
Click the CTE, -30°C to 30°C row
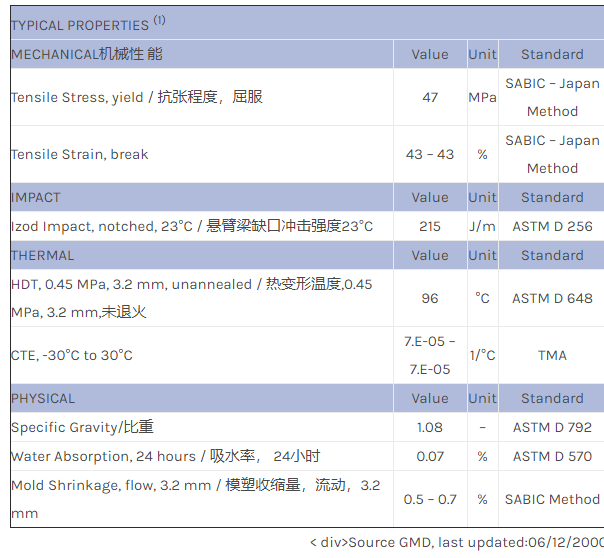(x=71, y=355)
